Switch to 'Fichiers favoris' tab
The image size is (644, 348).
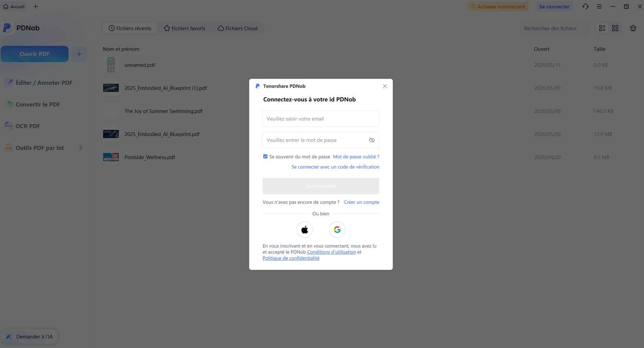(185, 28)
